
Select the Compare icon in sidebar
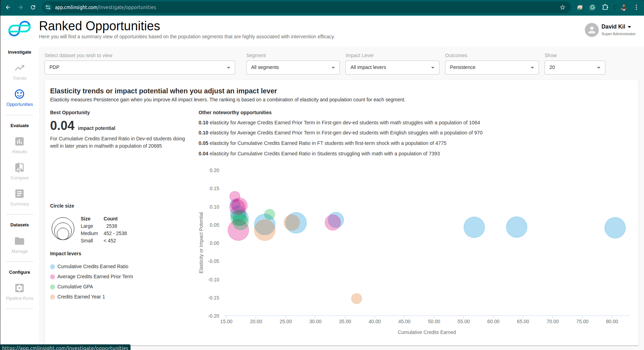(19, 168)
